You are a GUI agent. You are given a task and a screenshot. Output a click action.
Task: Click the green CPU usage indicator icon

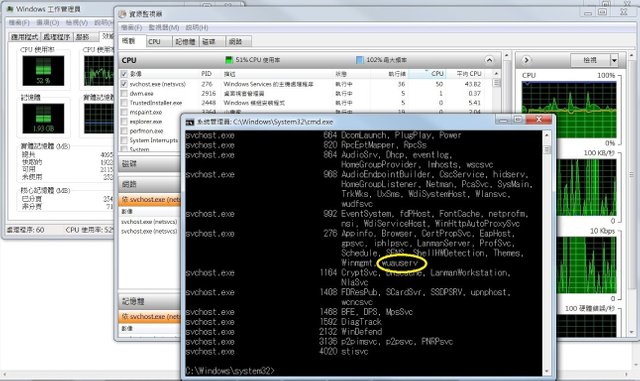click(229, 60)
